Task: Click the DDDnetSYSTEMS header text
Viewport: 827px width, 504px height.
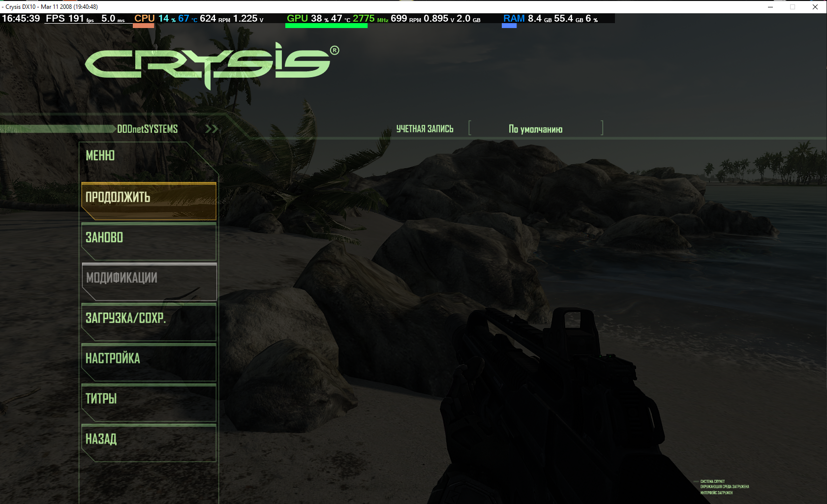Action: pos(148,129)
